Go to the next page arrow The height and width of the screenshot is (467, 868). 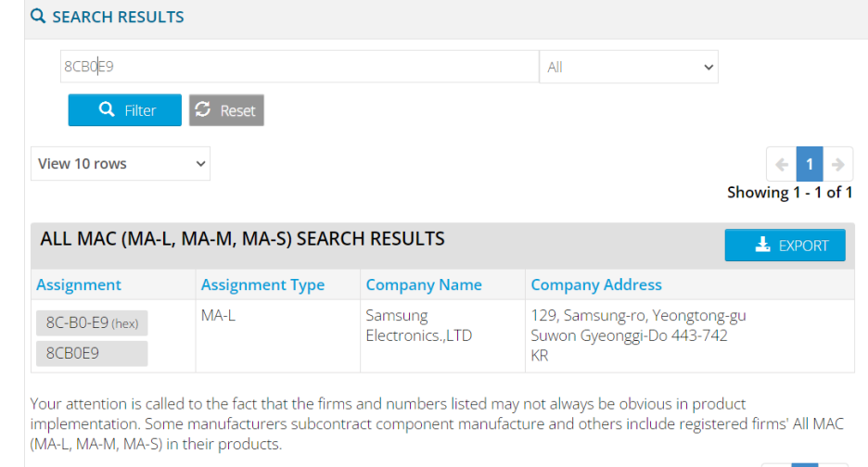pos(837,164)
